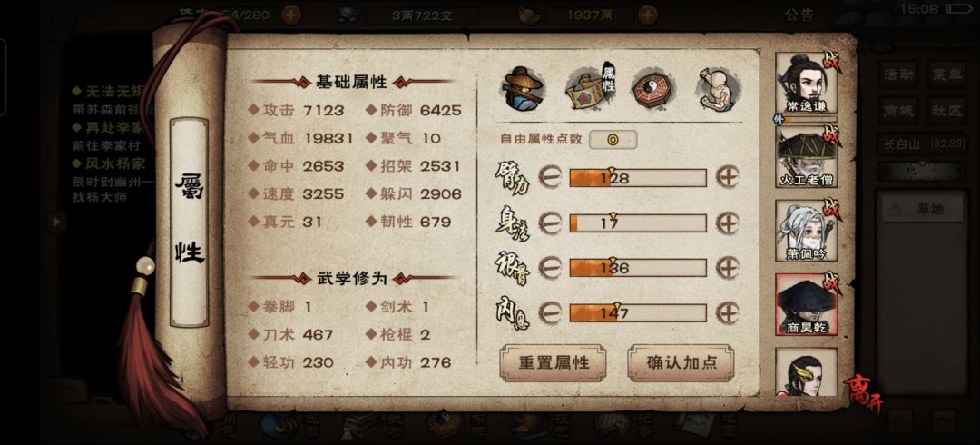Increase 臂力 with its plus button
980x445 pixels.
click(x=727, y=178)
